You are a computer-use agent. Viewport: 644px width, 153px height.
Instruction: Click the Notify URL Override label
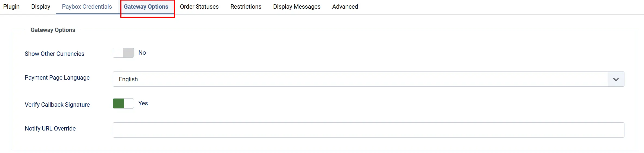click(50, 129)
